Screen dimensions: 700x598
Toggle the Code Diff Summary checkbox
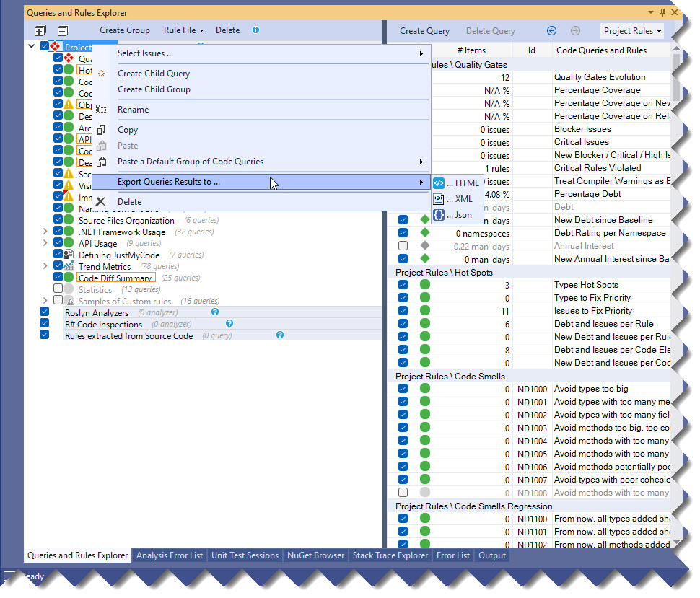click(58, 278)
